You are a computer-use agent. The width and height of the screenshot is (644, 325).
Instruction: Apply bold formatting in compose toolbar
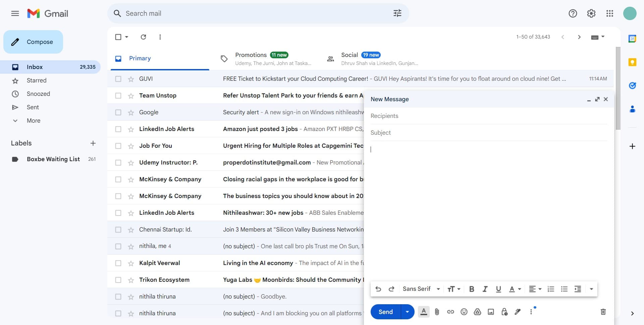tap(471, 289)
